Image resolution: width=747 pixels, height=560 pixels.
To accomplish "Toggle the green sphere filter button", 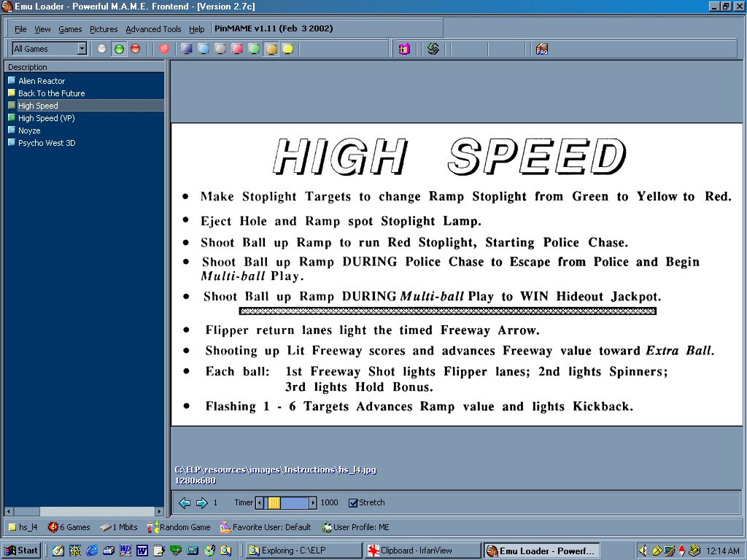I will coord(119,49).
